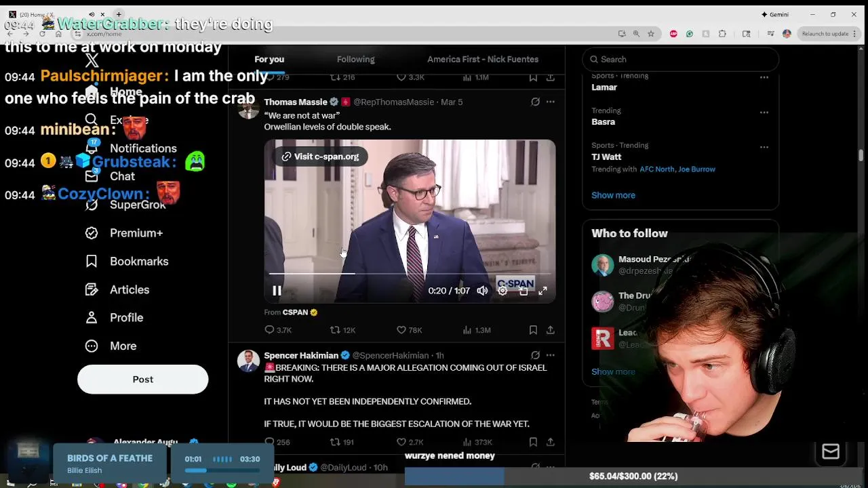The height and width of the screenshot is (488, 868).
Task: Open the Basra trending topic
Action: pyautogui.click(x=603, y=122)
